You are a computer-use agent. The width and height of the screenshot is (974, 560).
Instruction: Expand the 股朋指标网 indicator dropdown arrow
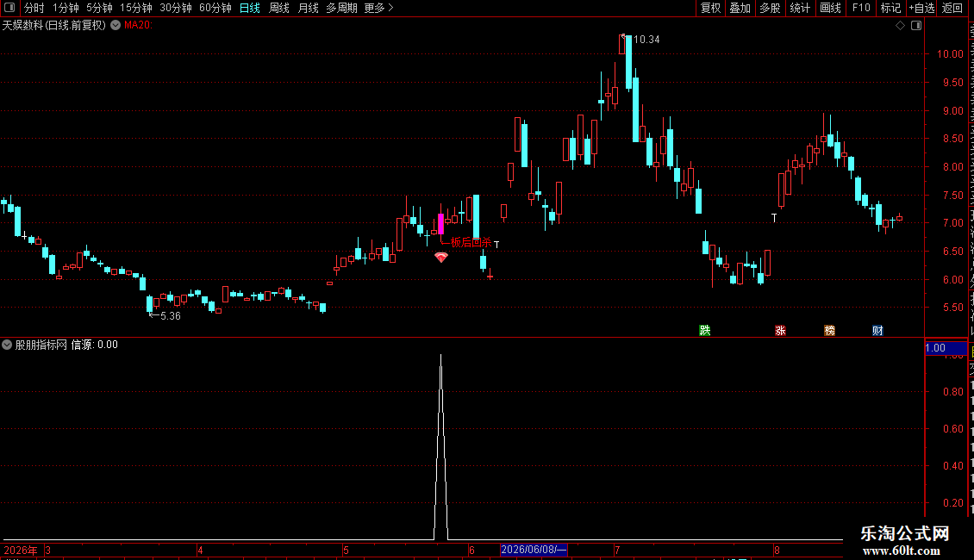click(x=7, y=345)
